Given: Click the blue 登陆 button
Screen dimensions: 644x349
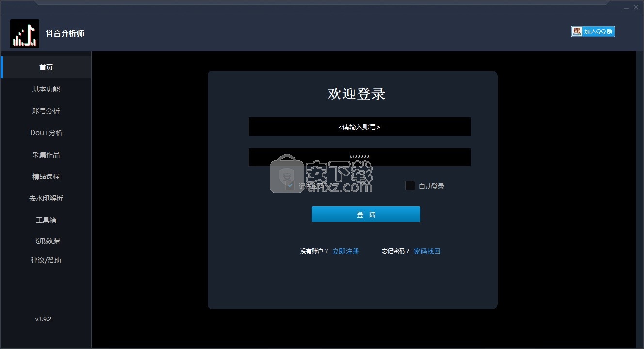Looking at the screenshot, I should point(366,214).
